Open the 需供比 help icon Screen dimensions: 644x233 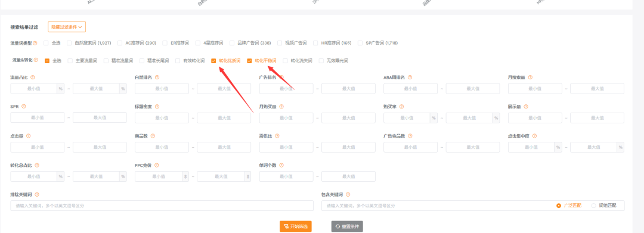point(277,136)
